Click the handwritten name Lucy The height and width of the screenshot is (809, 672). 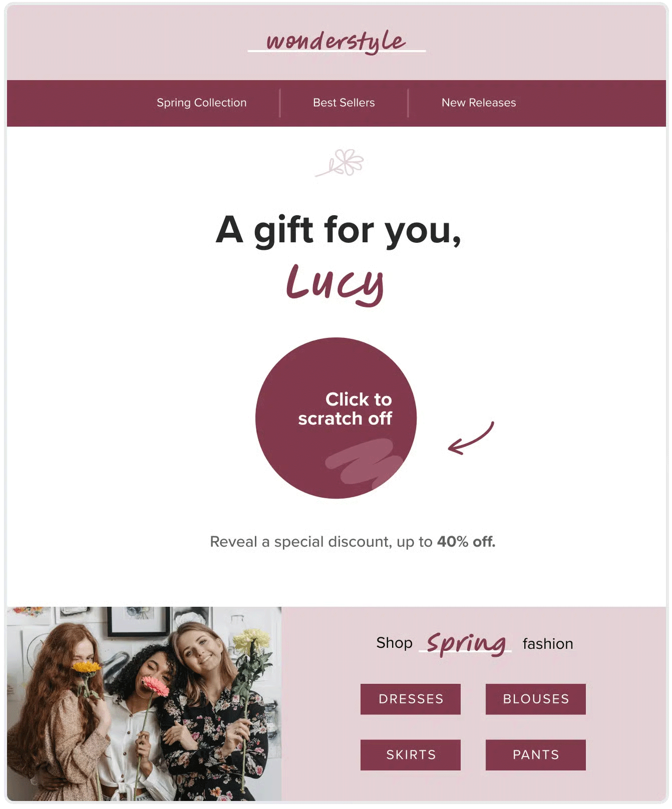click(335, 284)
